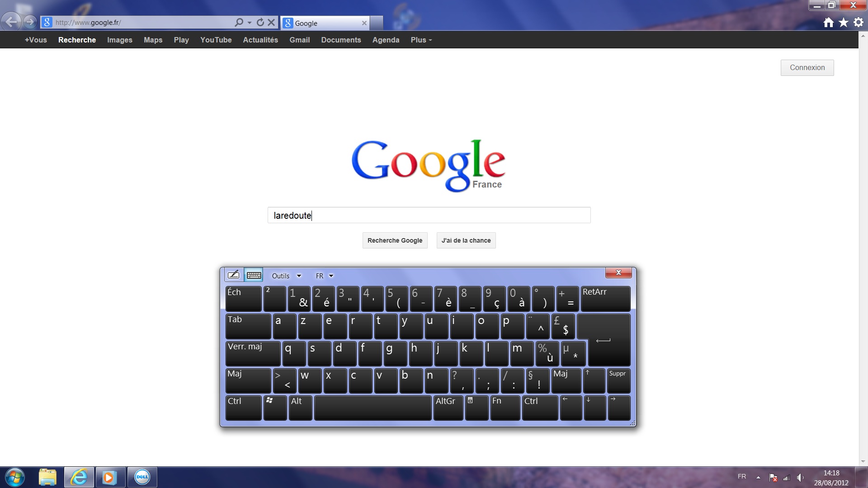
Task: Open Play in Google top bar
Action: pyautogui.click(x=181, y=40)
